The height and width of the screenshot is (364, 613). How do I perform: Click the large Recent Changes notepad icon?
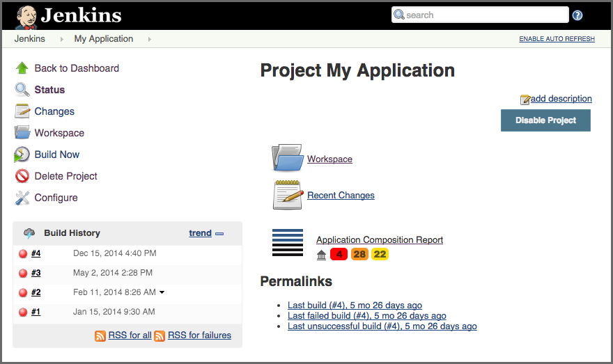(x=288, y=195)
